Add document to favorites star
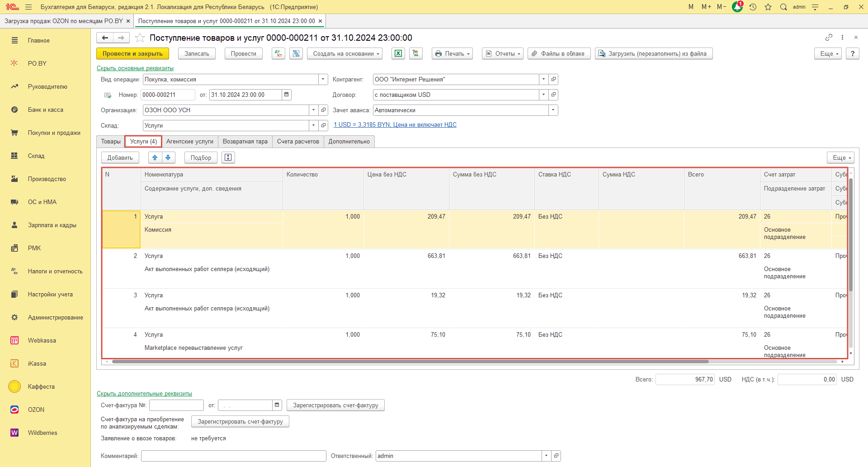Viewport: 868px width, 467px height. coord(140,38)
